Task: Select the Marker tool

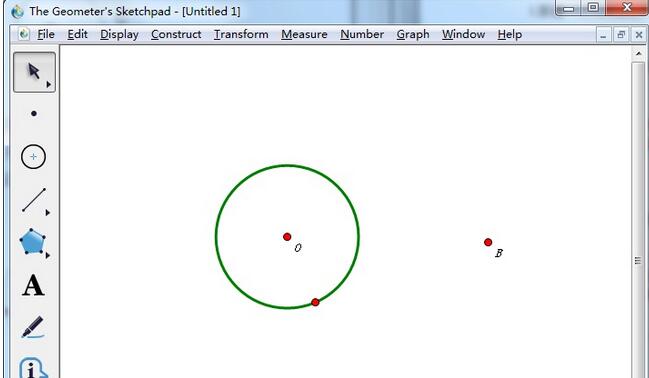Action: (33, 327)
